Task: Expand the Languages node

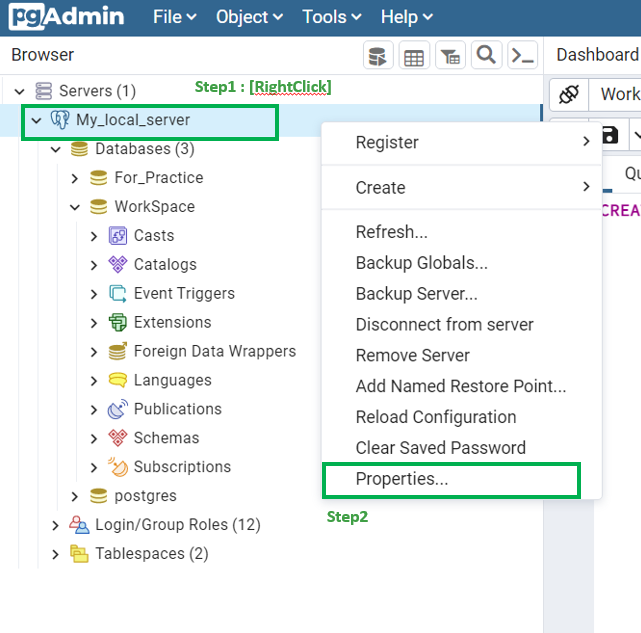Action: click(x=94, y=381)
